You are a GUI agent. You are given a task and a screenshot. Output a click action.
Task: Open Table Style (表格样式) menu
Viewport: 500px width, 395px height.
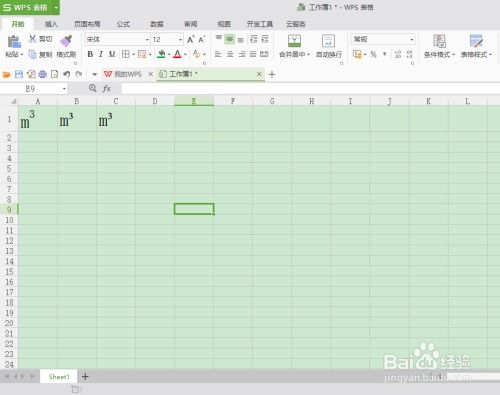pyautogui.click(x=476, y=46)
